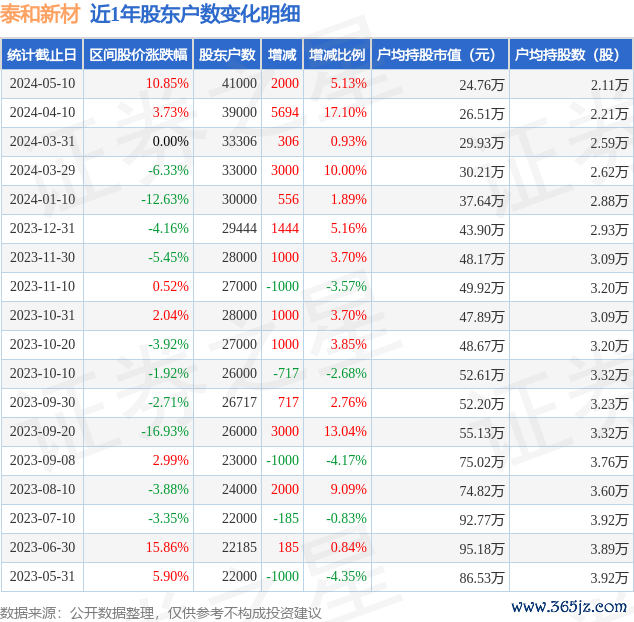Select the 5694 shareholder increase cell
The height and width of the screenshot is (622, 634).
284,113
